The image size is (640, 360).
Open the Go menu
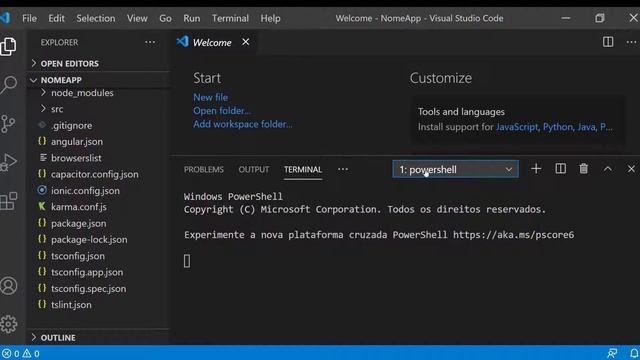(x=165, y=18)
